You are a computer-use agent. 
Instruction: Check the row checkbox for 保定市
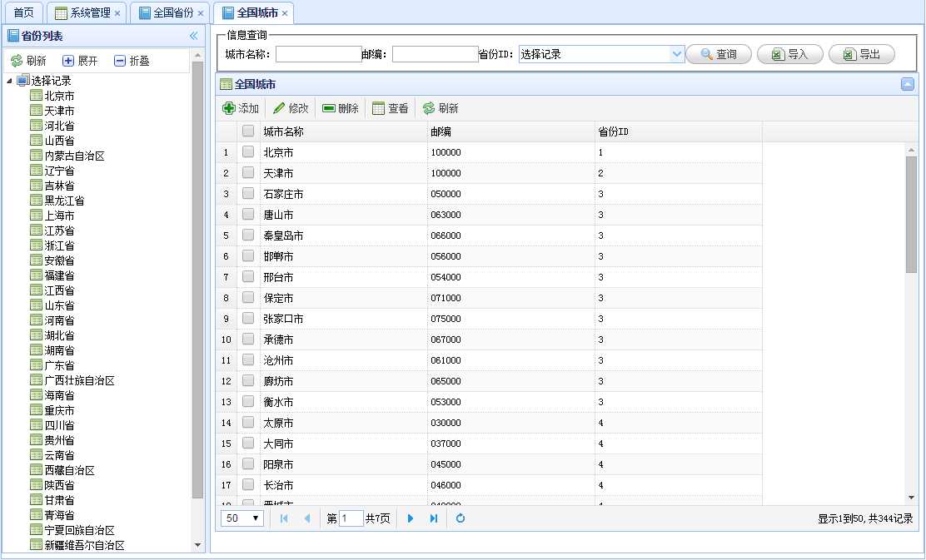248,297
